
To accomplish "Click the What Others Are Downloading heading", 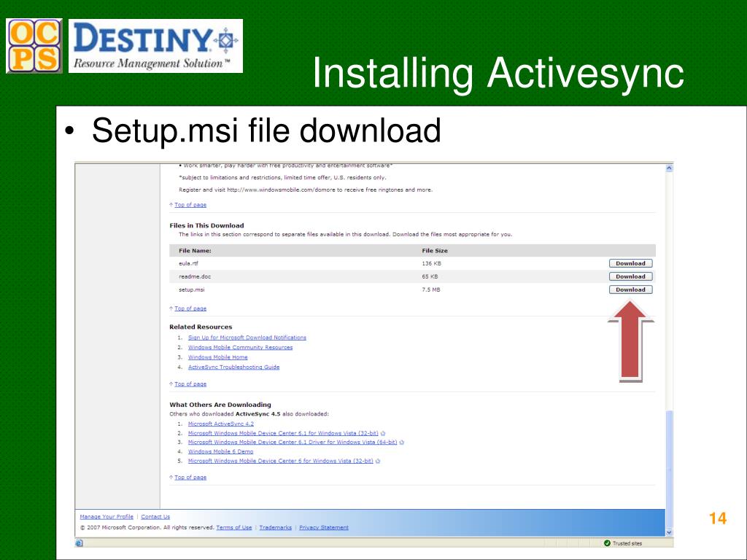I will [x=220, y=405].
